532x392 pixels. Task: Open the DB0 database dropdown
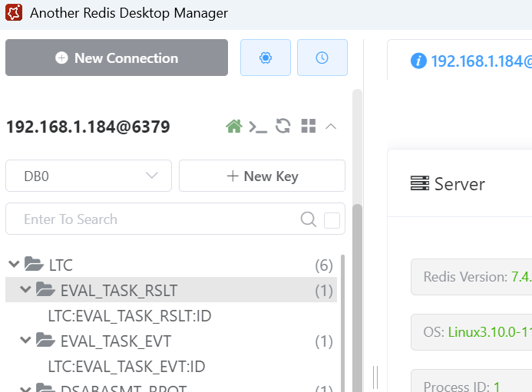click(88, 176)
